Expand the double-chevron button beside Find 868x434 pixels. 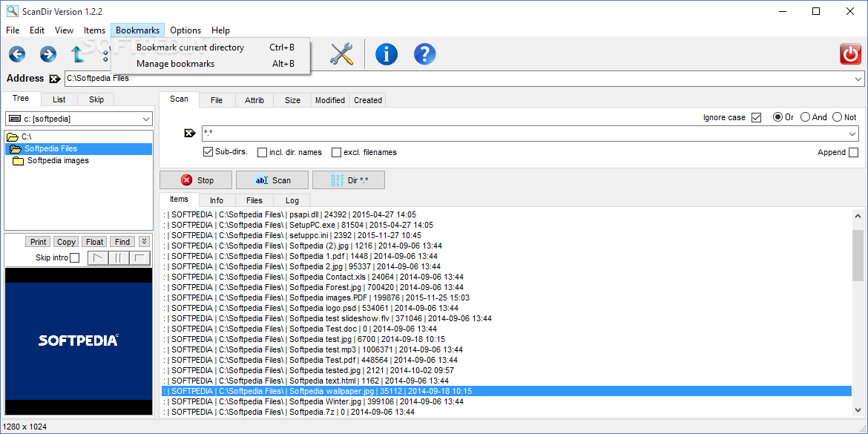point(144,241)
